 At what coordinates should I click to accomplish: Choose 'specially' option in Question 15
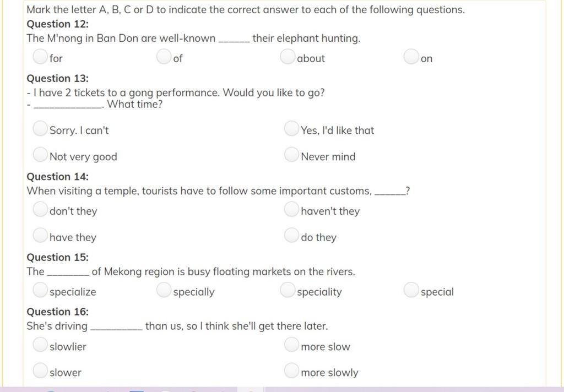point(164,290)
